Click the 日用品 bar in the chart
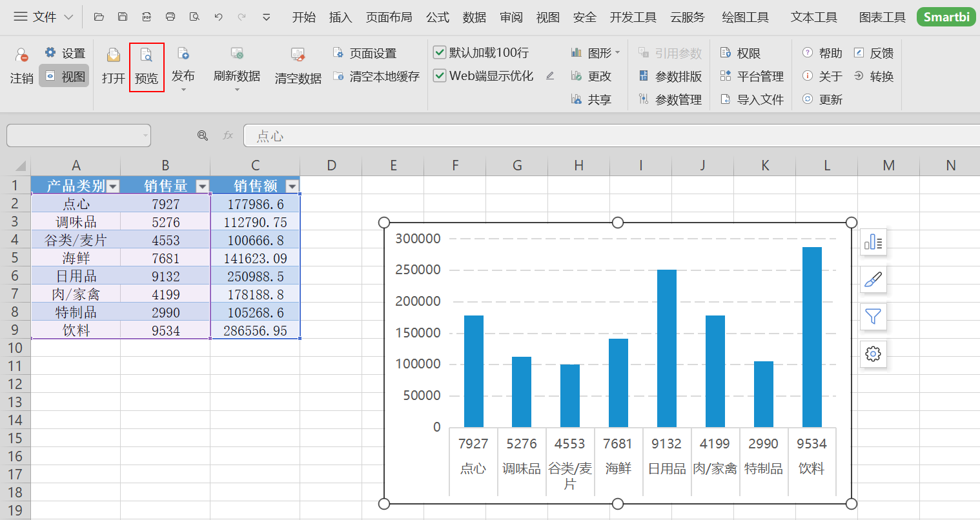980x520 pixels. point(667,348)
